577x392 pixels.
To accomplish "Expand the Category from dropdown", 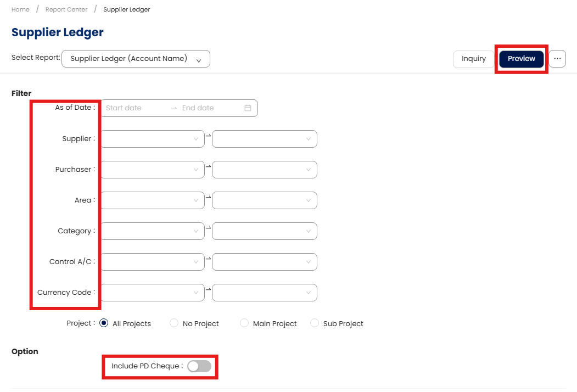I will (152, 231).
